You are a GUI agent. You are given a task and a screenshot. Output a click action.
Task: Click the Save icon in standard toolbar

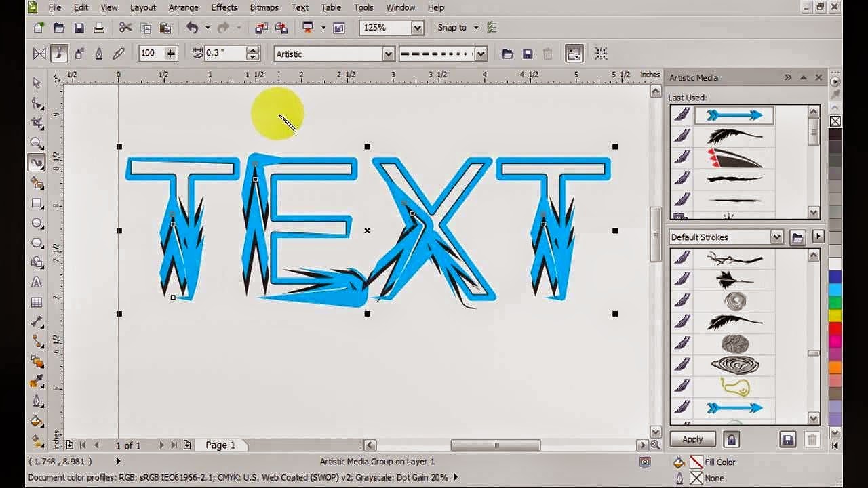click(x=79, y=28)
